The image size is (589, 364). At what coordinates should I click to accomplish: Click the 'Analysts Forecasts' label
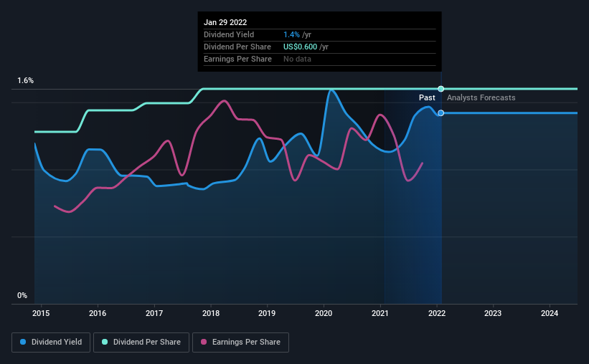coord(481,97)
